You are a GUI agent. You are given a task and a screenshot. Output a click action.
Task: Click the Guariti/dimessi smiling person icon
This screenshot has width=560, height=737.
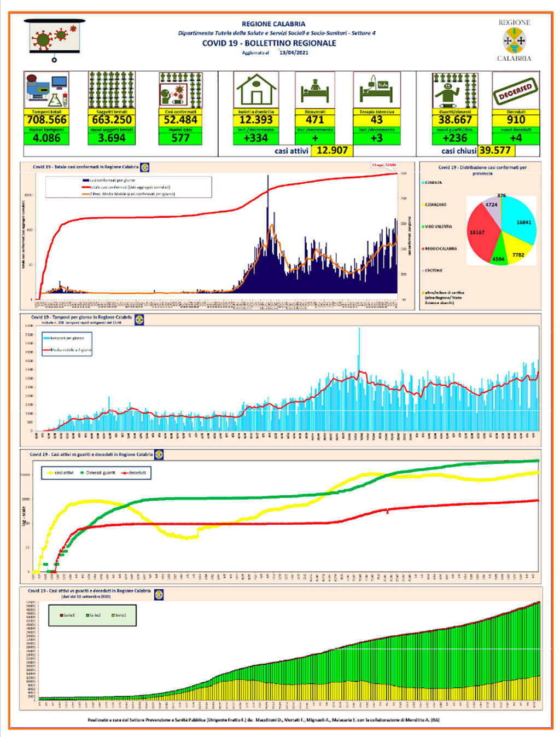pyautogui.click(x=455, y=91)
